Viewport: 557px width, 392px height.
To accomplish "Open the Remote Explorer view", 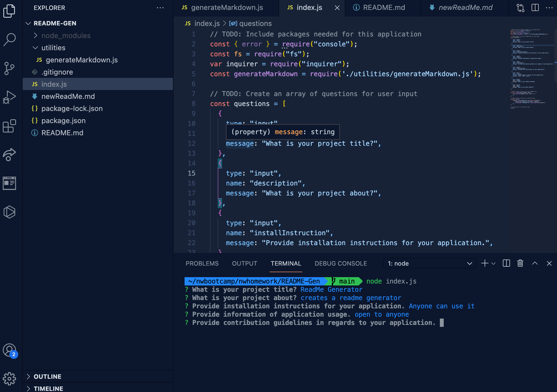I will tap(10, 155).
